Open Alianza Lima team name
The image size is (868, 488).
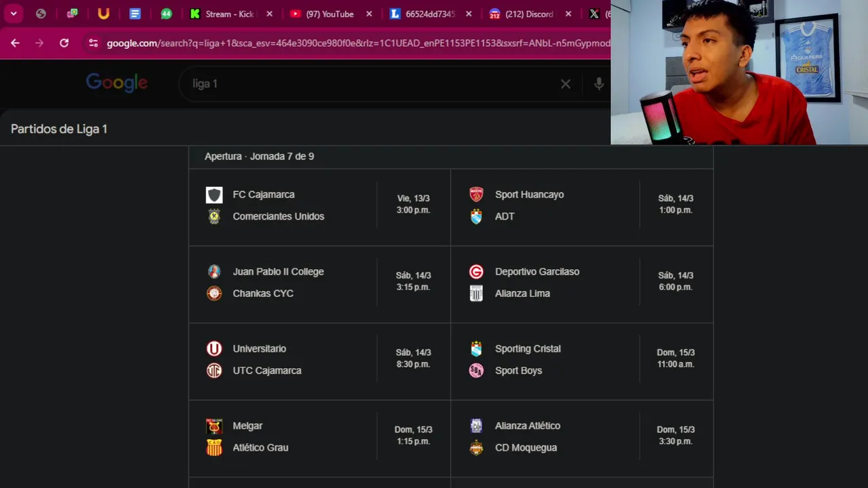(523, 293)
